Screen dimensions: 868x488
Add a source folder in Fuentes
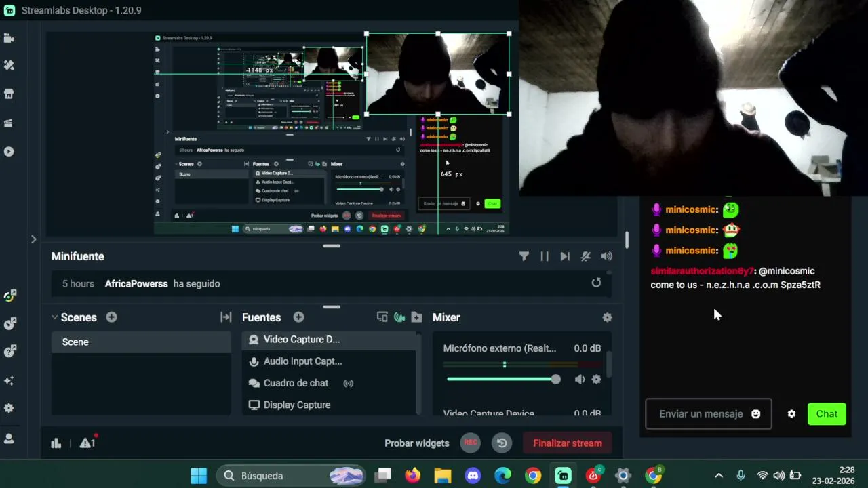pyautogui.click(x=416, y=317)
